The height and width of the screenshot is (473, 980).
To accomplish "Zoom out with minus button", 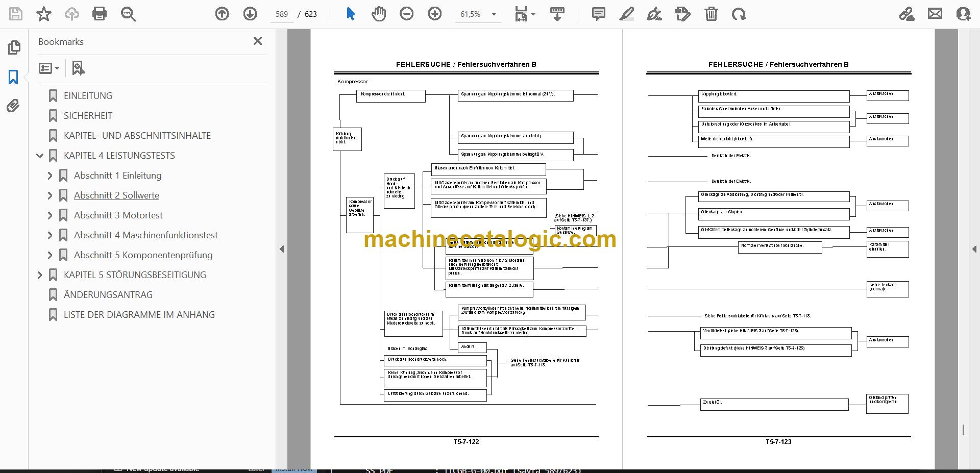I will tap(406, 14).
